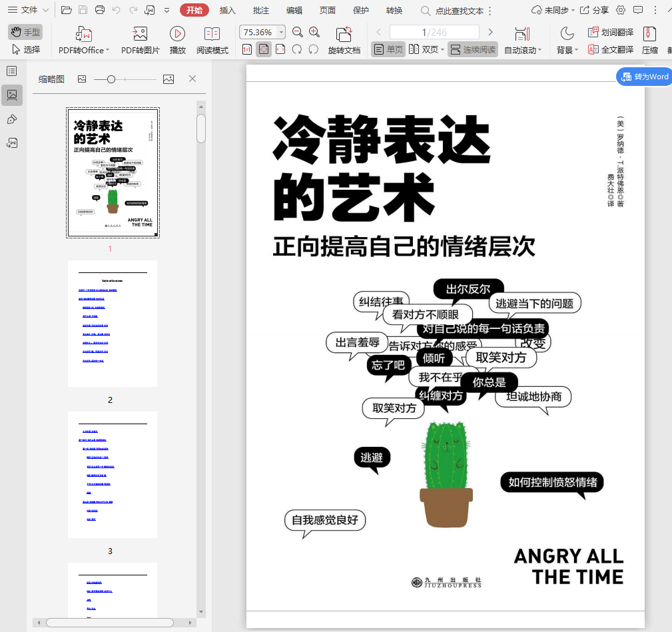
Task: Select page 3 thumbnail
Action: coord(113,475)
